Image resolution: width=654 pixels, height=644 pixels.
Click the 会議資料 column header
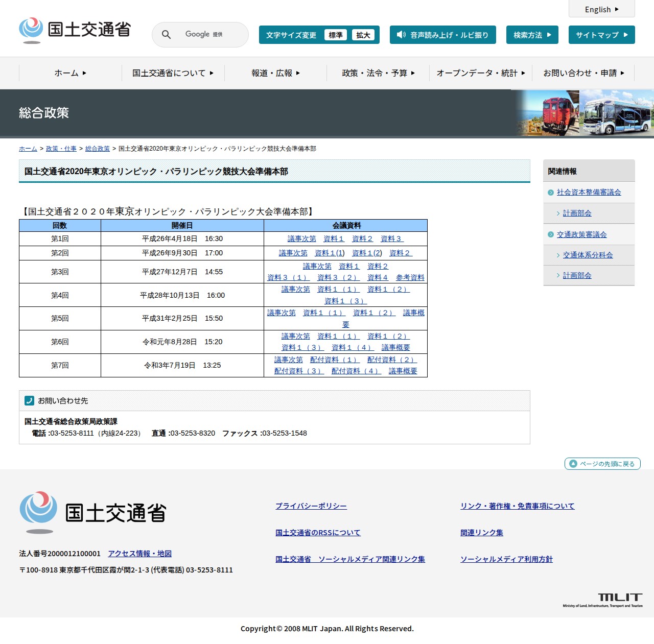tap(346, 225)
